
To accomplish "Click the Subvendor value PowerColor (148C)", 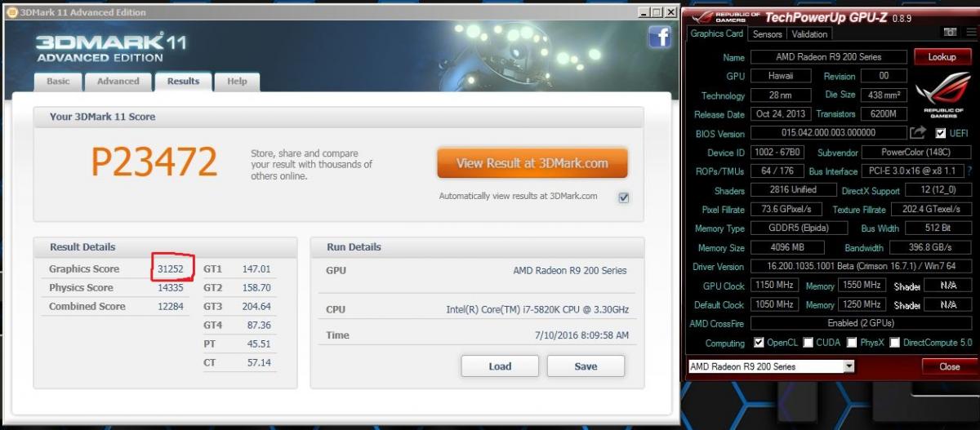I will (x=918, y=152).
